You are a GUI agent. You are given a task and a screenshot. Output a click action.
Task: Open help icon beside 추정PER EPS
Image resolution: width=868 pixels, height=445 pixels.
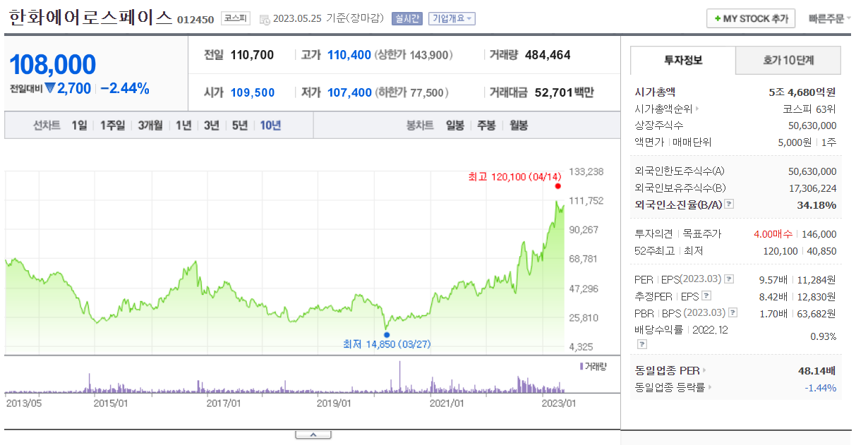coord(706,296)
